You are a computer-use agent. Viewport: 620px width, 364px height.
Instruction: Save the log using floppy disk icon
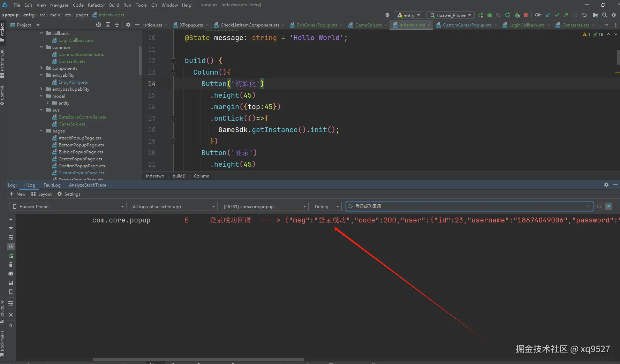11,283
